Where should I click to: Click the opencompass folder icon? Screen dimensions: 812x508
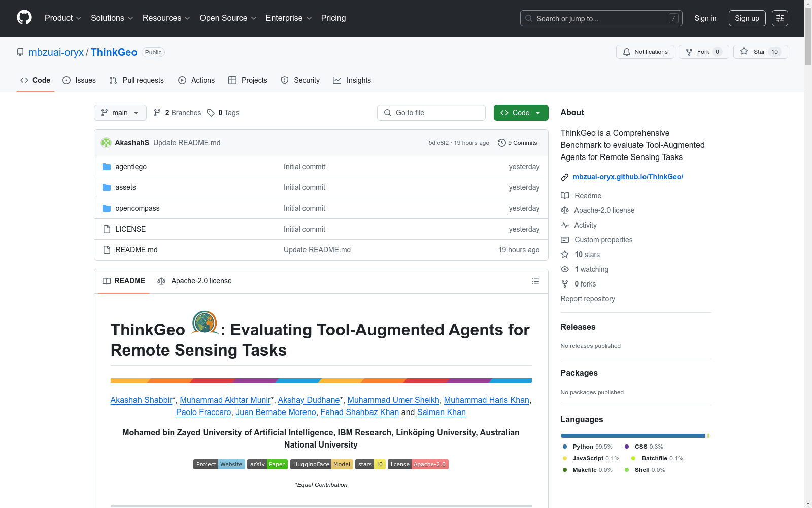point(107,208)
